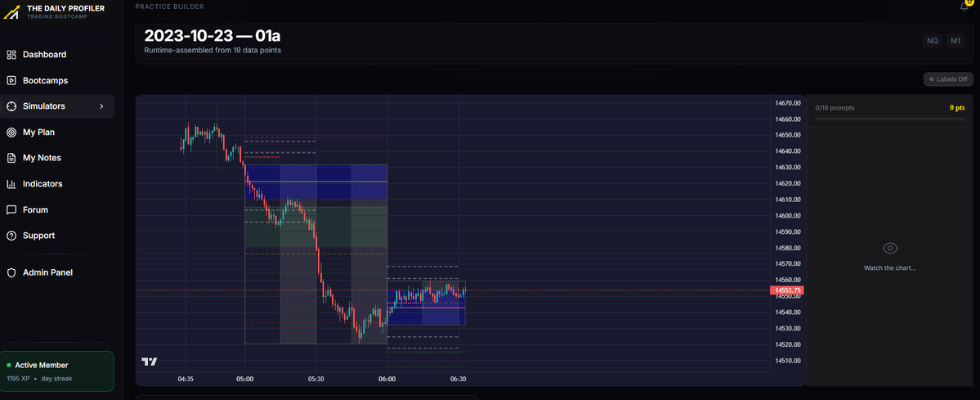Toggle the Labels Off switch
The height and width of the screenshot is (400, 980).
click(947, 79)
